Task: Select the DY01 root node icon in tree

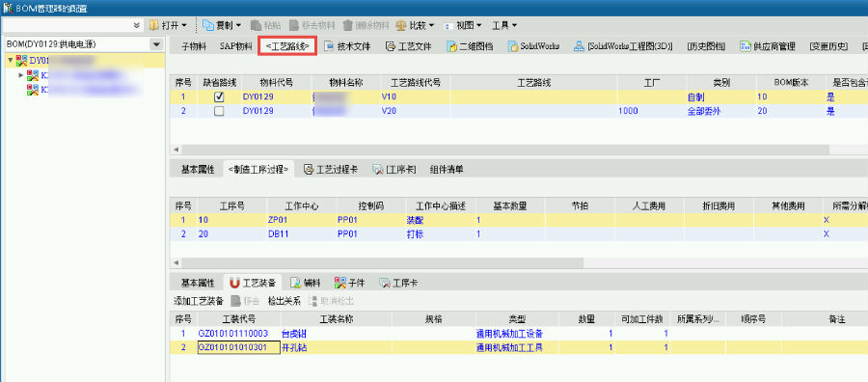Action: [22, 61]
